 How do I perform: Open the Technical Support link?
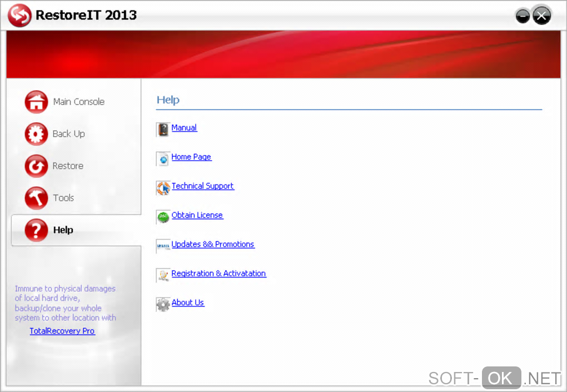coord(202,186)
